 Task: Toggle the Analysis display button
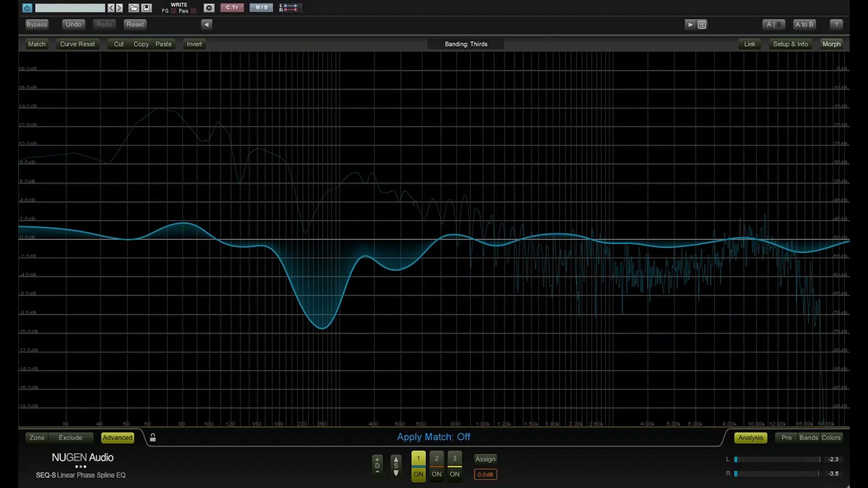pyautogui.click(x=750, y=438)
